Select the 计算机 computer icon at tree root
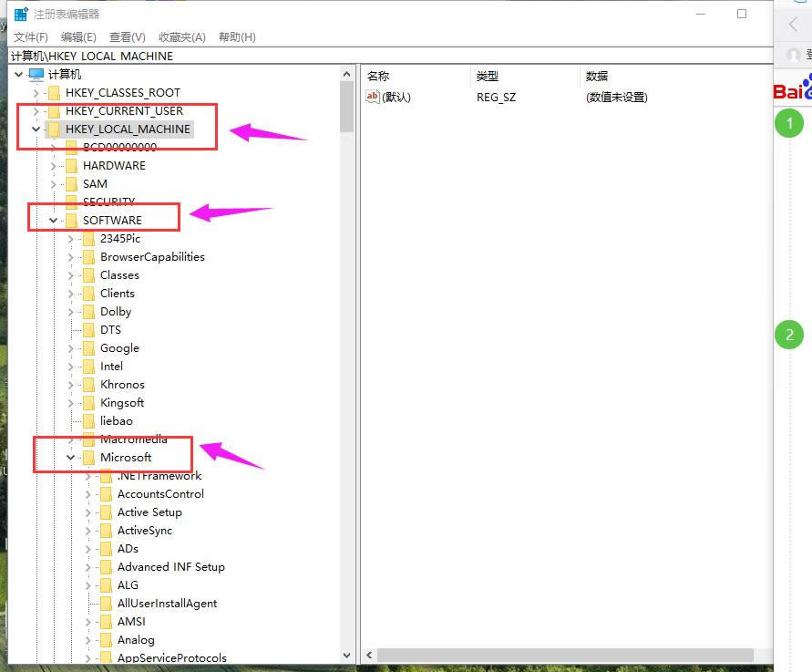812x672 pixels. click(x=35, y=73)
